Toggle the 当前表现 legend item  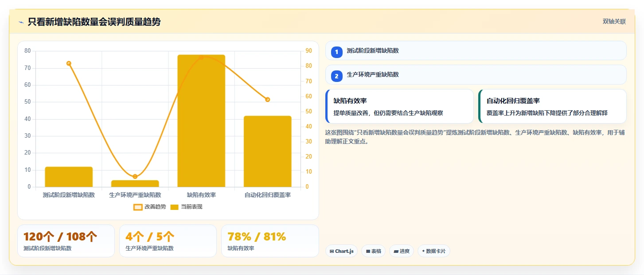(186, 207)
